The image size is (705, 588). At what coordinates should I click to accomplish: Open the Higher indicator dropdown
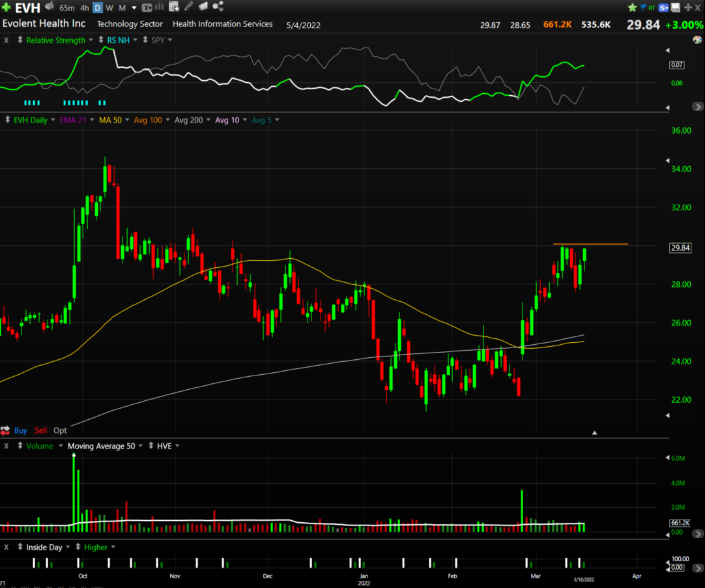pos(113,547)
